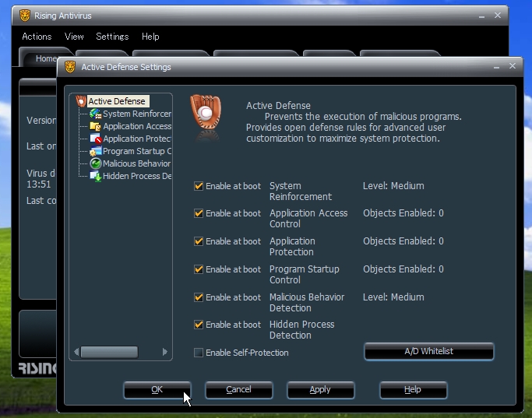
Task: Click the System Reinforcement tree icon
Action: [x=95, y=114]
